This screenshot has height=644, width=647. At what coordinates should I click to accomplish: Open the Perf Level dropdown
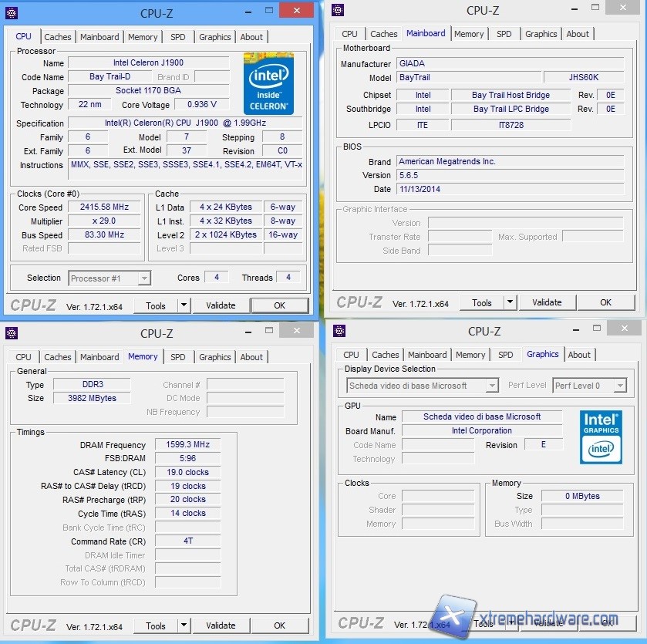click(619, 386)
